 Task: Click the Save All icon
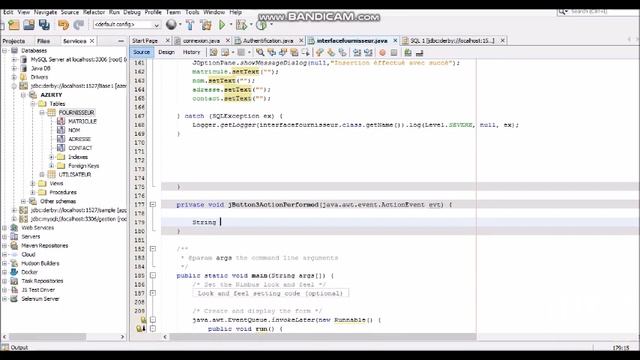(44, 25)
